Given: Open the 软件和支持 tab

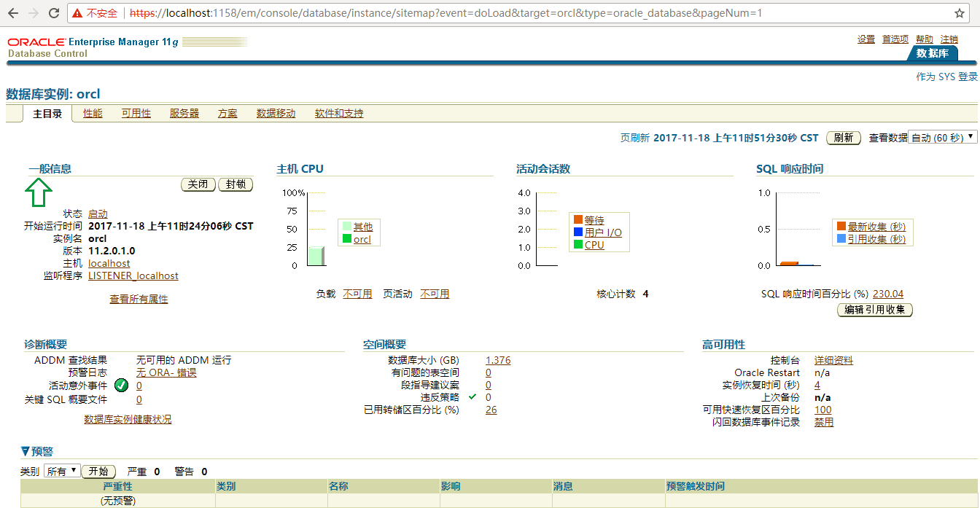Looking at the screenshot, I should coord(339,113).
